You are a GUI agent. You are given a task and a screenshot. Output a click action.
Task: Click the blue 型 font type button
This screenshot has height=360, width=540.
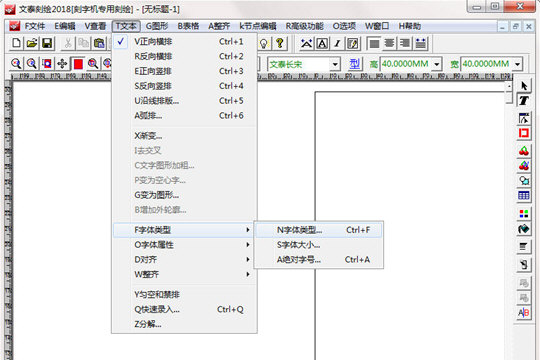(354, 64)
